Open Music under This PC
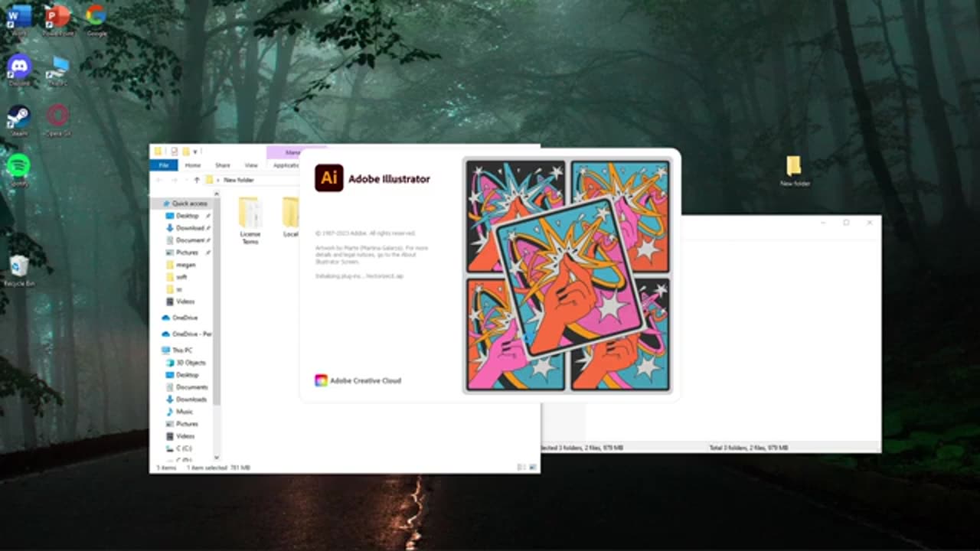 [180, 412]
